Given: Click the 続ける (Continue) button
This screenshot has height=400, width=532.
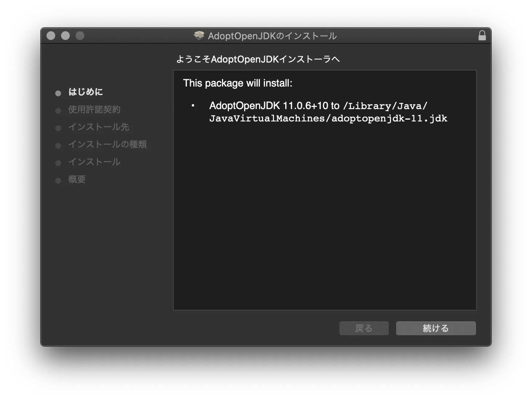Looking at the screenshot, I should (436, 328).
